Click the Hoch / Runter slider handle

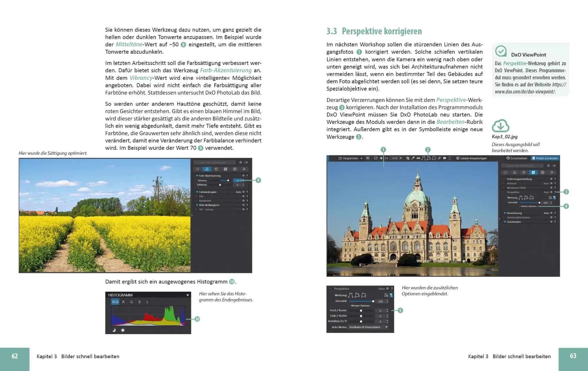(x=361, y=310)
